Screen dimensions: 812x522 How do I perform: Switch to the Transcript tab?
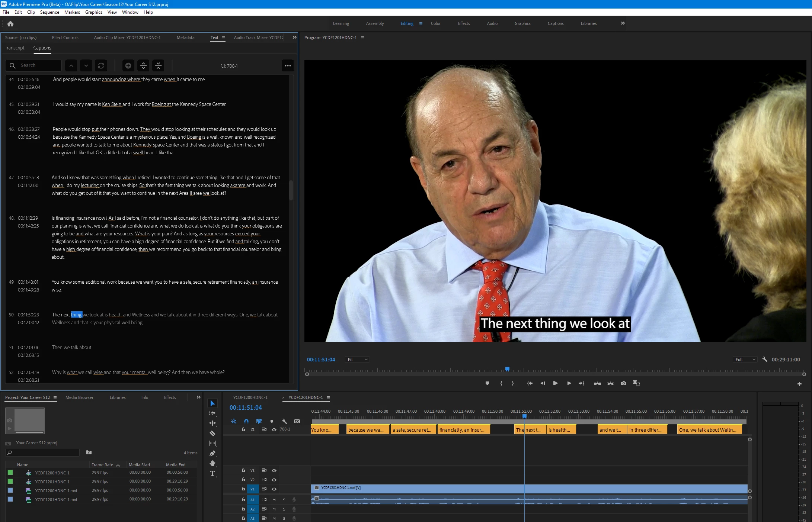tap(15, 48)
